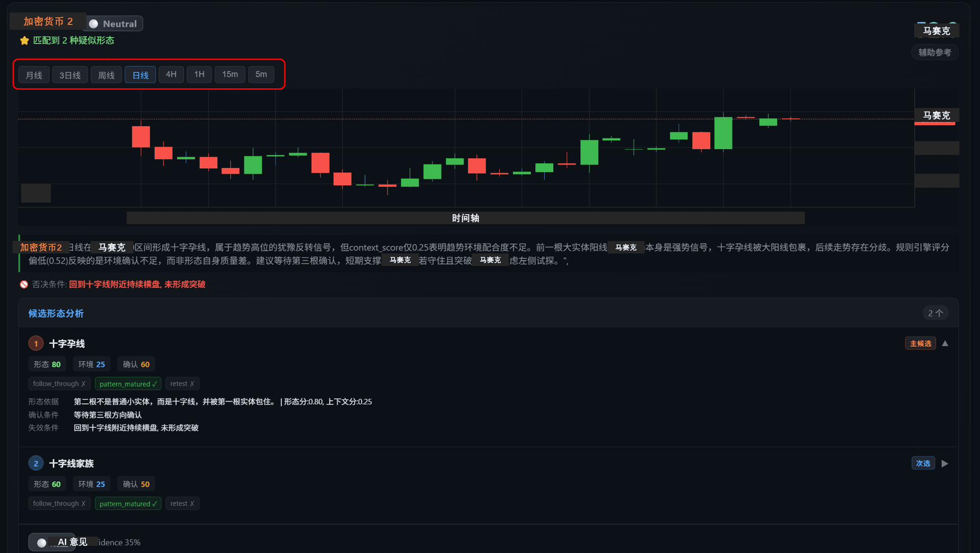980x553 pixels.
Task: Toggle retest tag under 十字线家族
Action: 182,503
